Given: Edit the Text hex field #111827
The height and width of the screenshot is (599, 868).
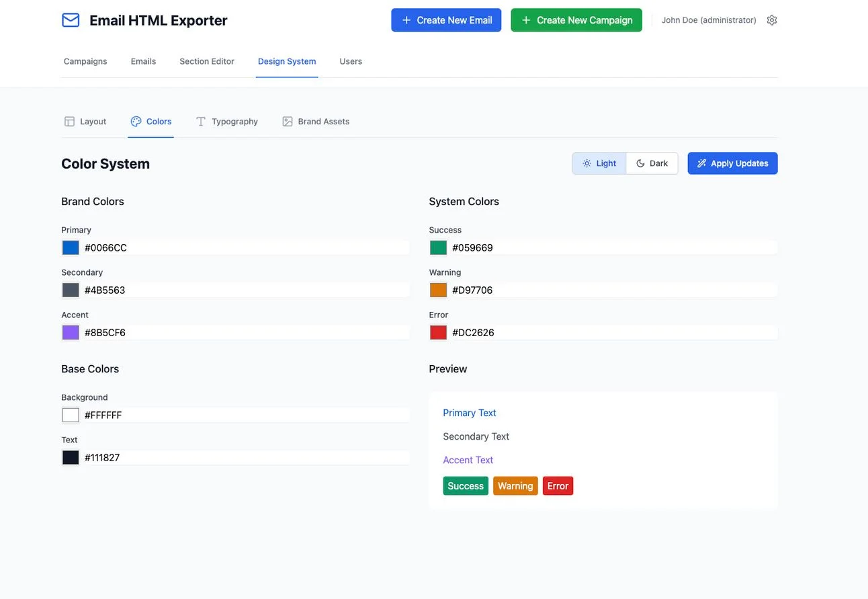Looking at the screenshot, I should [246, 458].
